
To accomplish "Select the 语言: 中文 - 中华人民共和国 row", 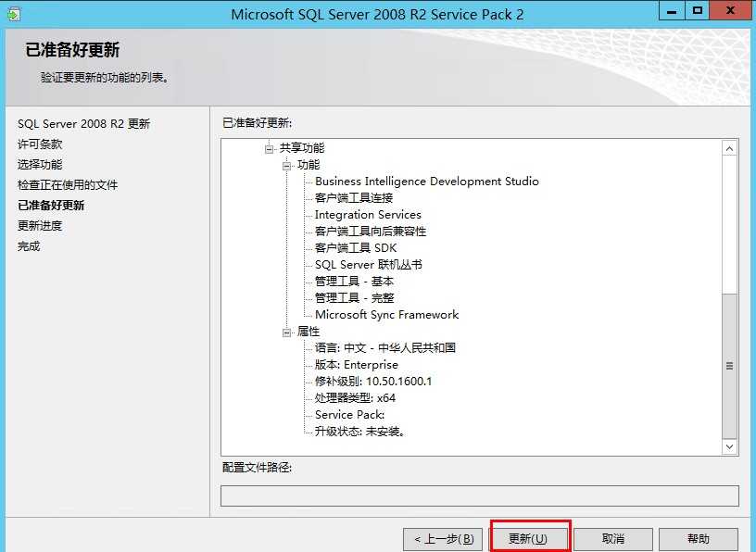I will coord(385,348).
